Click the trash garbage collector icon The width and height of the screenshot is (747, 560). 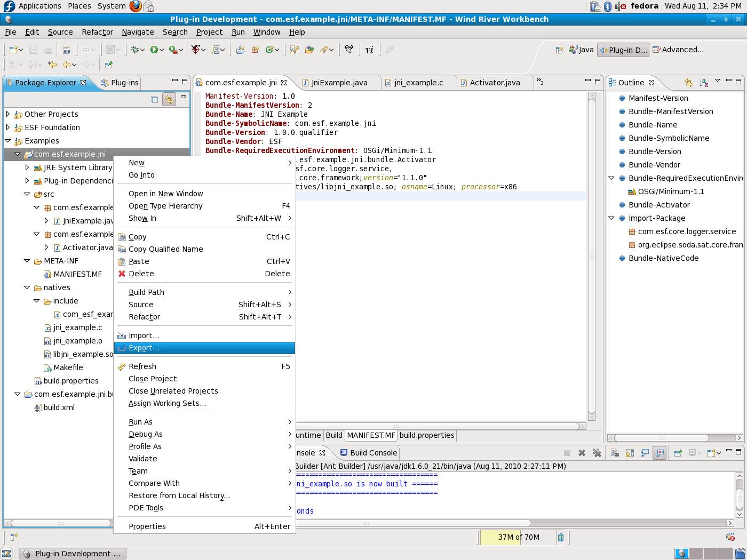[561, 537]
